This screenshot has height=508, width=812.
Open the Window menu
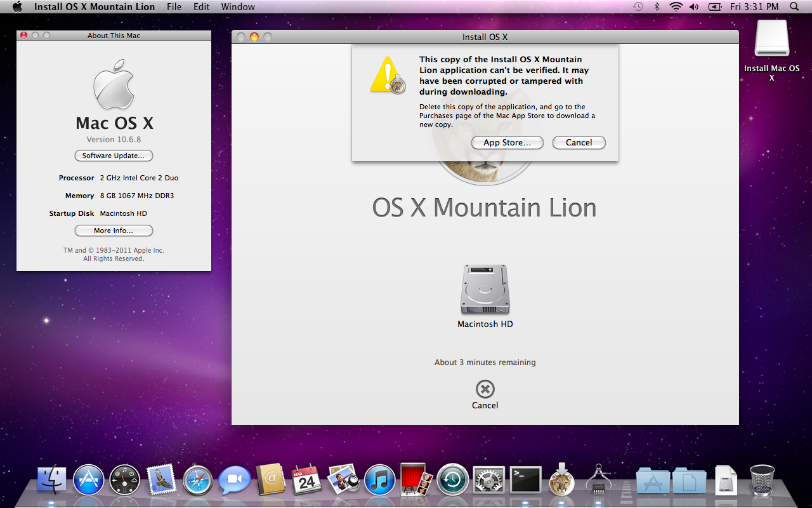(238, 7)
